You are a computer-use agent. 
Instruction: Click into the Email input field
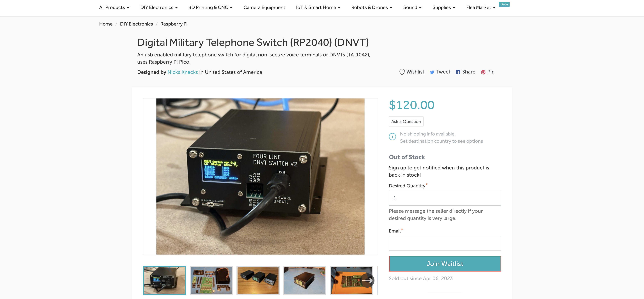coord(445,243)
